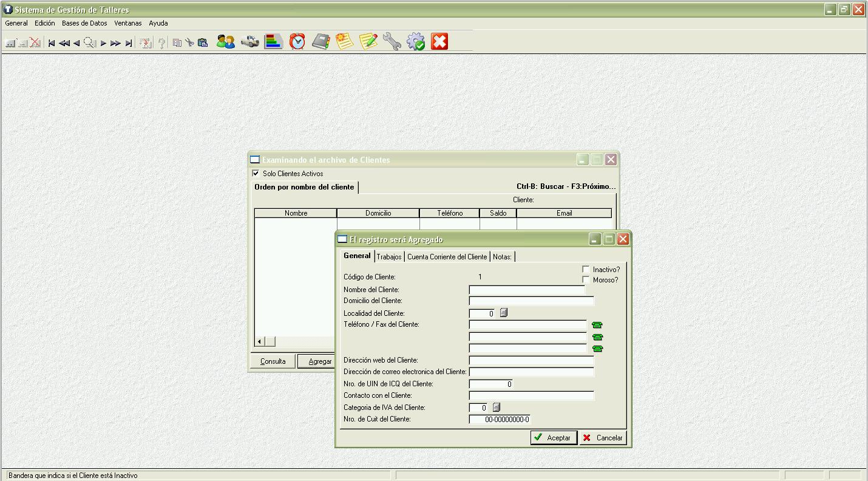Check the Inactivo? checkbox
The height and width of the screenshot is (481, 868).
click(586, 269)
